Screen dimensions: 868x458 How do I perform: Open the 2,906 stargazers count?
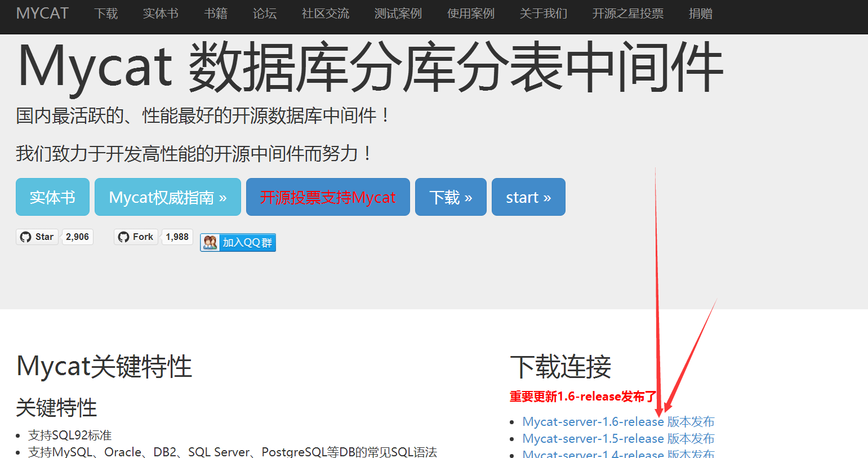coord(77,237)
